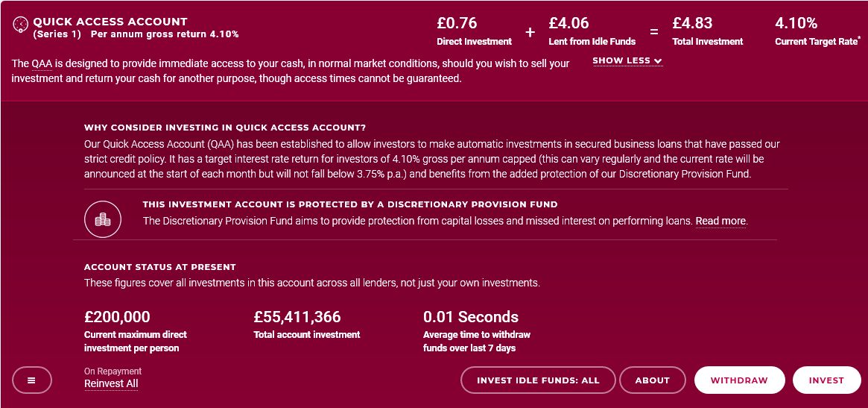Click the £55,411,366 total account investment
Viewport: 868px width, 408px height.
click(297, 317)
